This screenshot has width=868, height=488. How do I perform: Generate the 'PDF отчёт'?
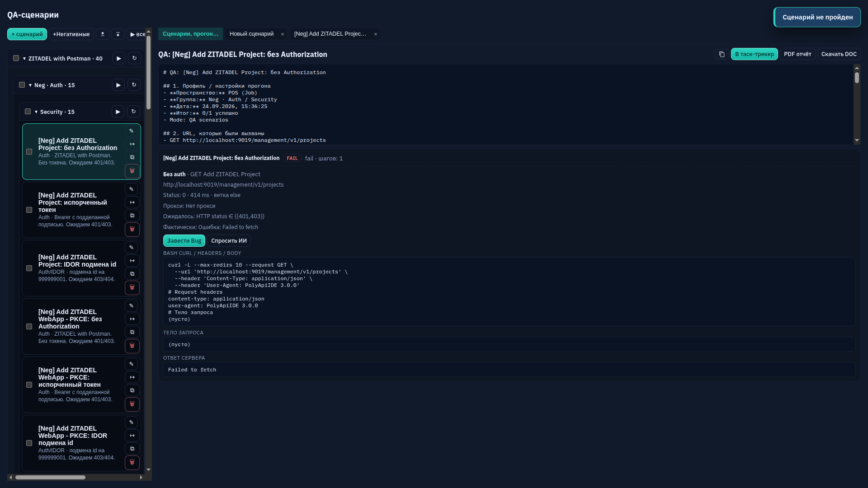click(x=797, y=54)
